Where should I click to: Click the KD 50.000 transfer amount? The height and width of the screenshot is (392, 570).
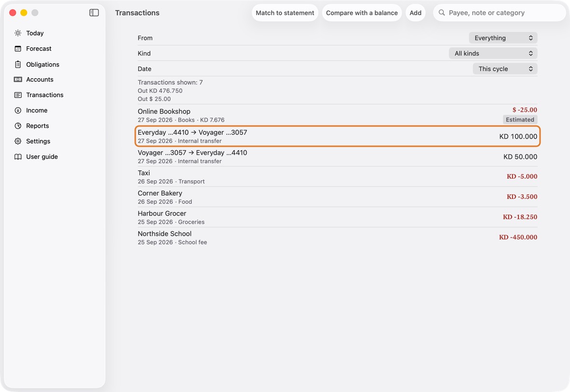(520, 156)
